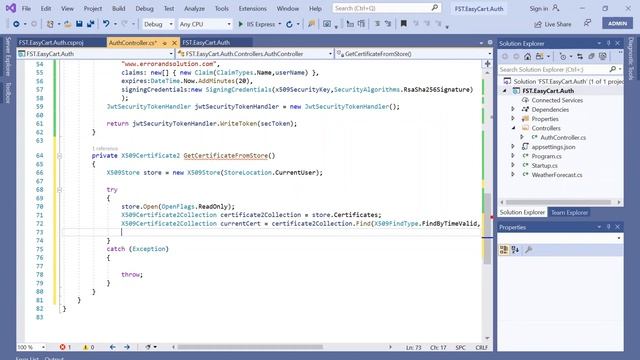Click the Solution Explorer horizontal scrollbar
The image size is (640, 360).
(558, 202)
